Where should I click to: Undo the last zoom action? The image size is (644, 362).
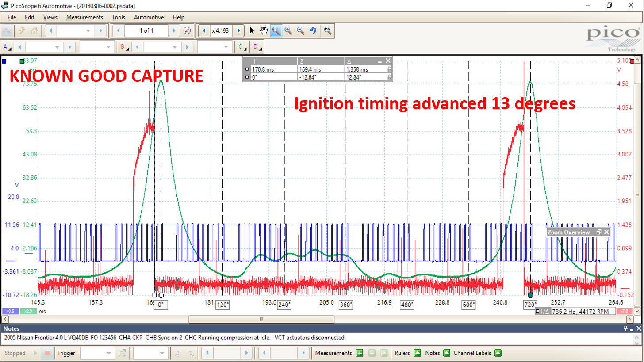pos(312,30)
